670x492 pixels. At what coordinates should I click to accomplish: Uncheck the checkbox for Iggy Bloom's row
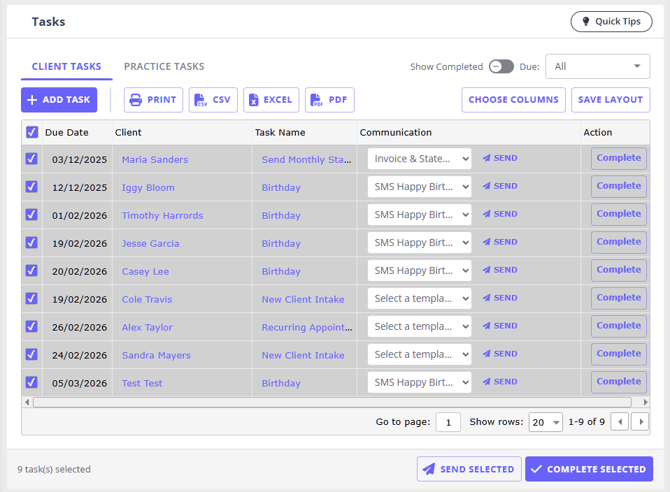point(32,187)
